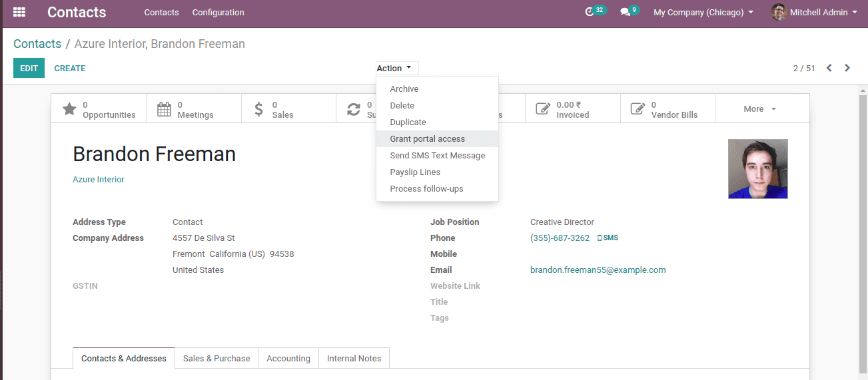
Task: Switch to Contacts & Addresses tab
Action: tap(124, 358)
